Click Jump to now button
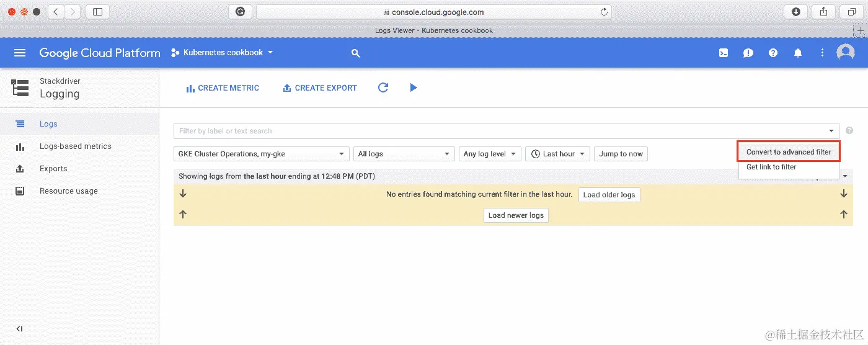The width and height of the screenshot is (868, 345). click(621, 154)
